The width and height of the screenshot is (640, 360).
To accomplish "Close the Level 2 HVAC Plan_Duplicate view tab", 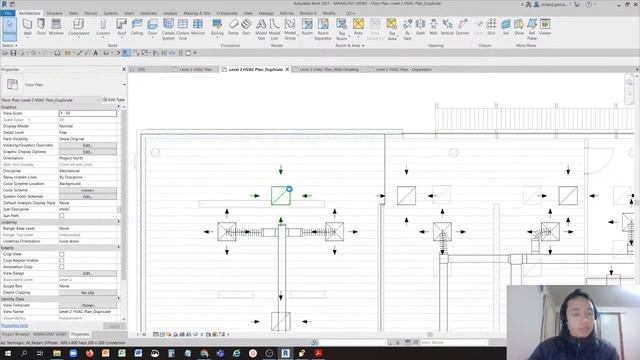I will (x=287, y=69).
